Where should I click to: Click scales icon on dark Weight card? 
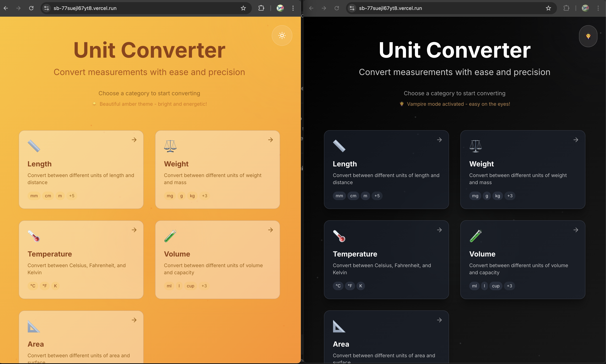point(475,146)
